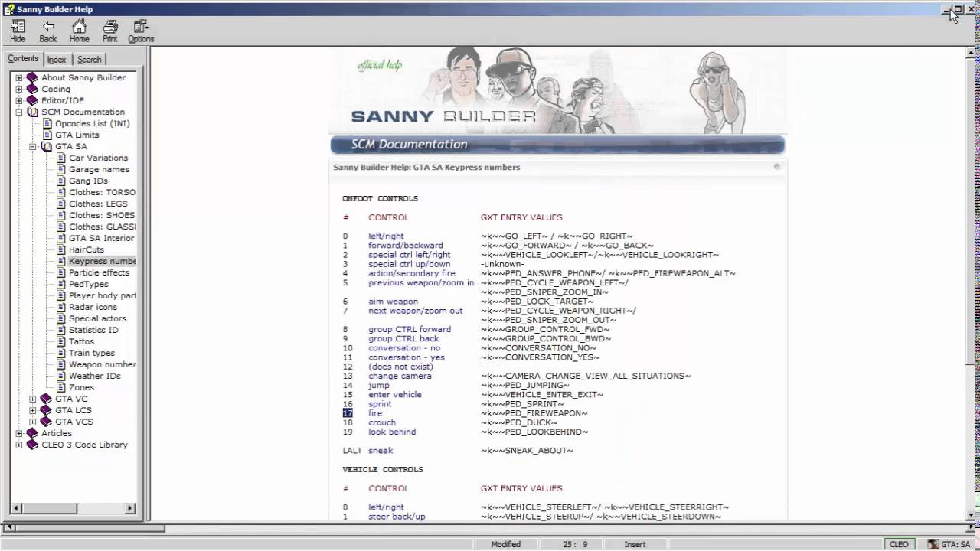Viewport: 980px width, 551px height.
Task: Expand the GTA LCS node
Action: (33, 410)
